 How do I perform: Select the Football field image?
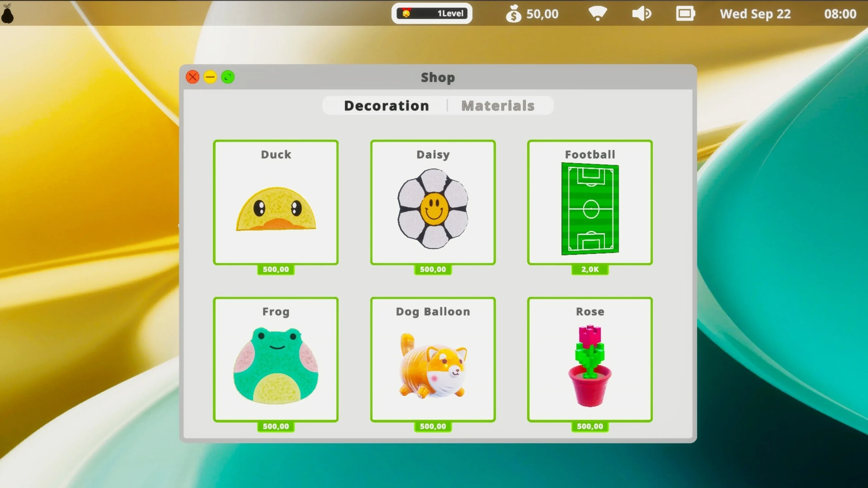(590, 209)
